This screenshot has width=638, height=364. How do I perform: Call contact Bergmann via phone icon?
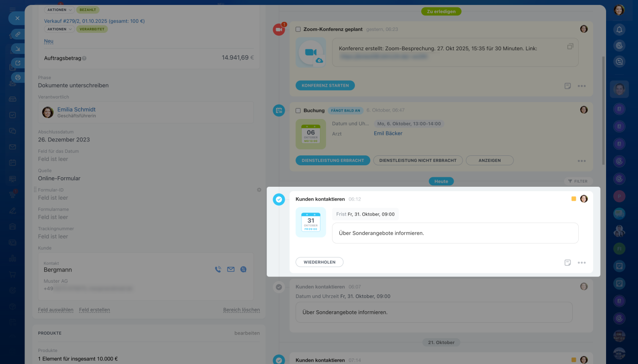[218, 269]
